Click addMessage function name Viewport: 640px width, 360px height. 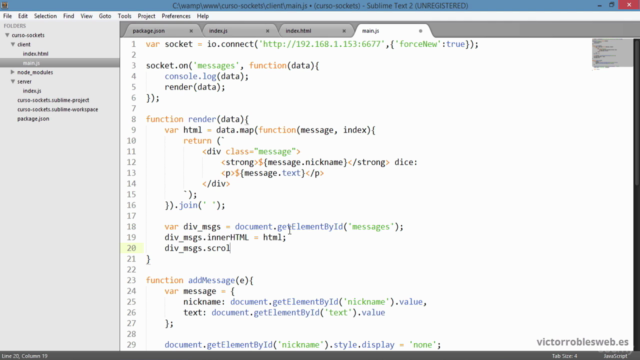click(x=211, y=280)
